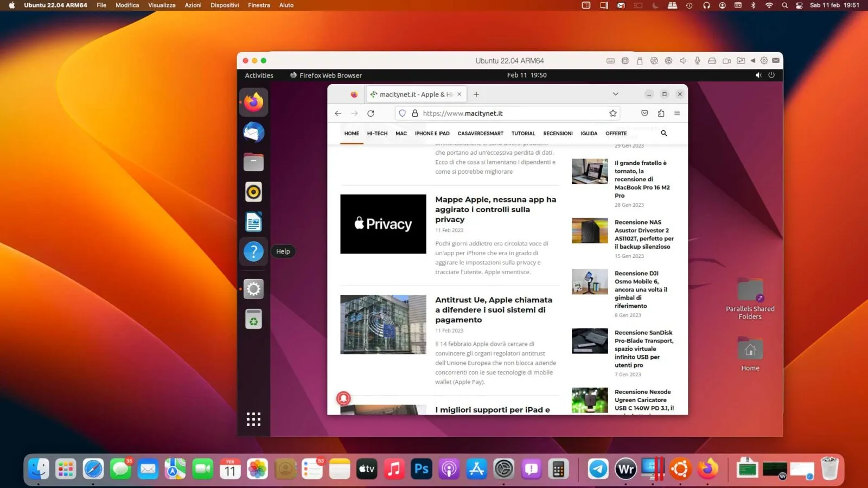Open IPHONE E IPAD section
Screen dimensions: 868x488
click(x=432, y=134)
